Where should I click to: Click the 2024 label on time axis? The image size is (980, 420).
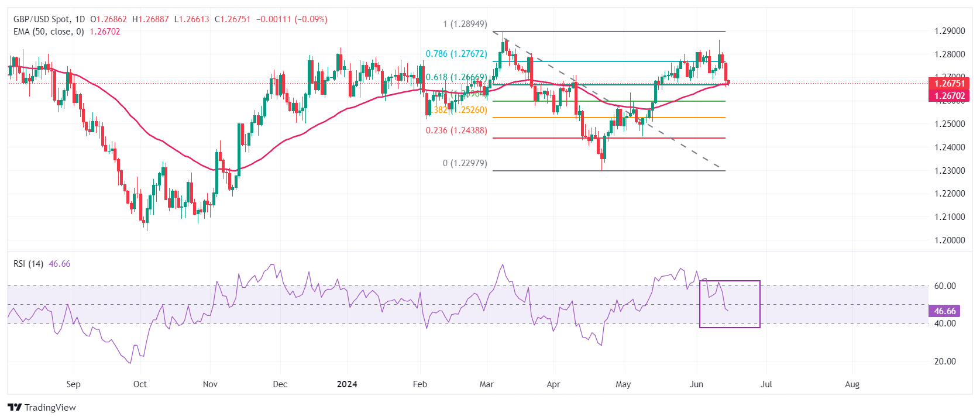point(347,384)
